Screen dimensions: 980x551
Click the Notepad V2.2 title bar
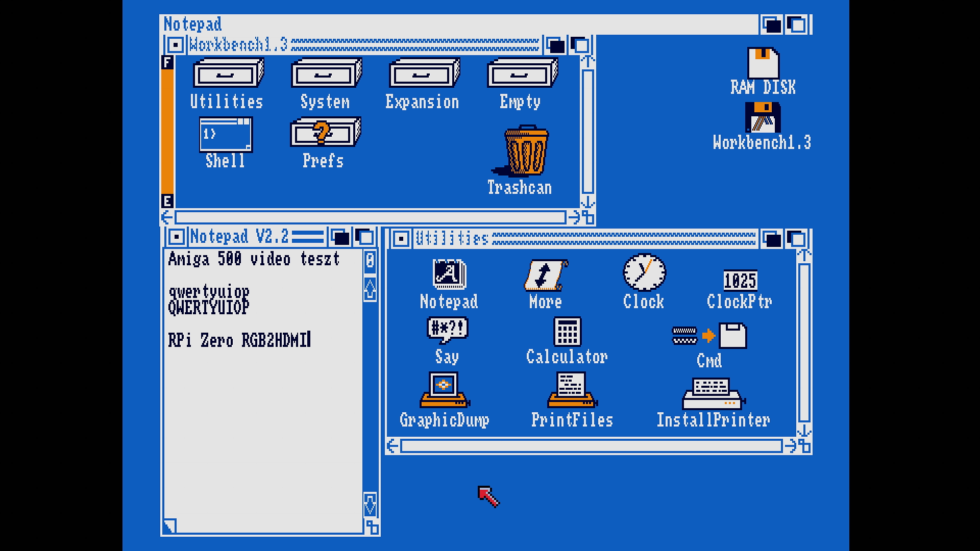[239, 237]
